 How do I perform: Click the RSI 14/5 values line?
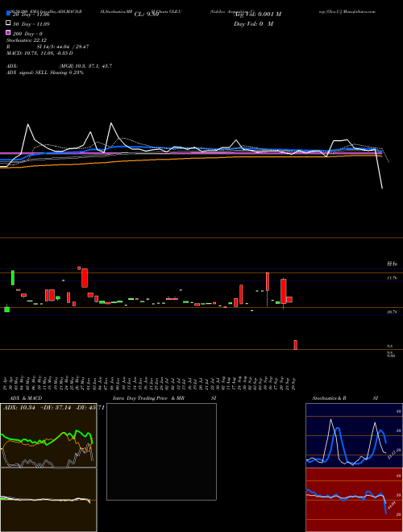pyautogui.click(x=48, y=47)
